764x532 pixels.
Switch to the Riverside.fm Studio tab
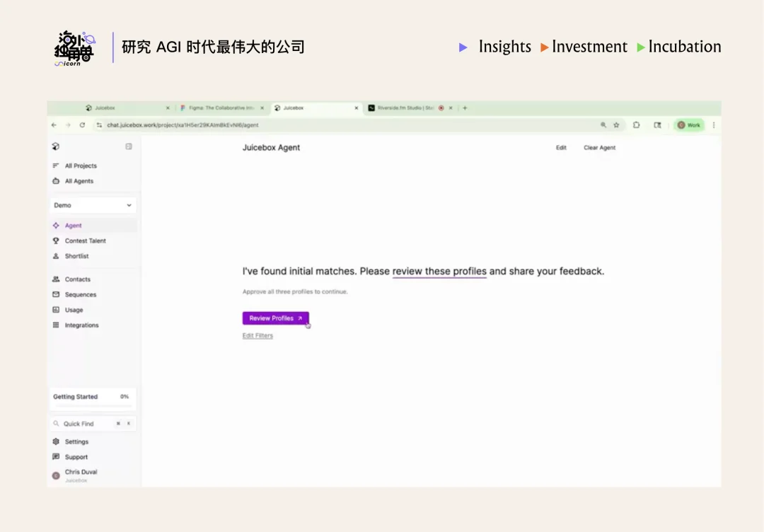click(403, 108)
